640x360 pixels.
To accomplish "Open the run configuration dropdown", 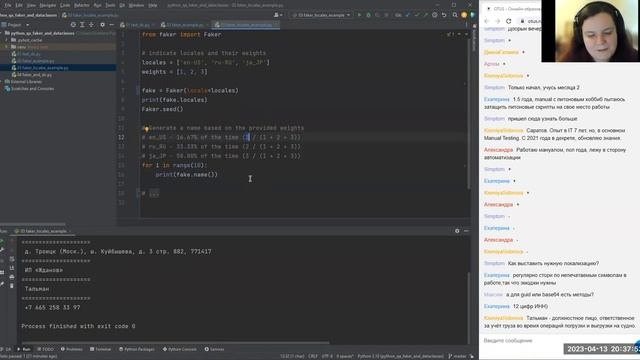I will (321, 15).
